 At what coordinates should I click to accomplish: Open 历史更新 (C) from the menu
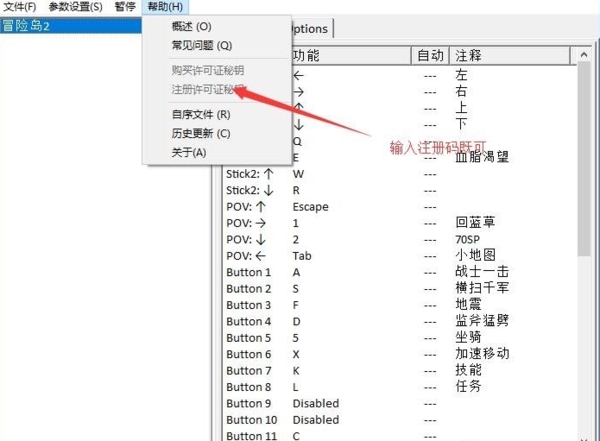pyautogui.click(x=201, y=133)
